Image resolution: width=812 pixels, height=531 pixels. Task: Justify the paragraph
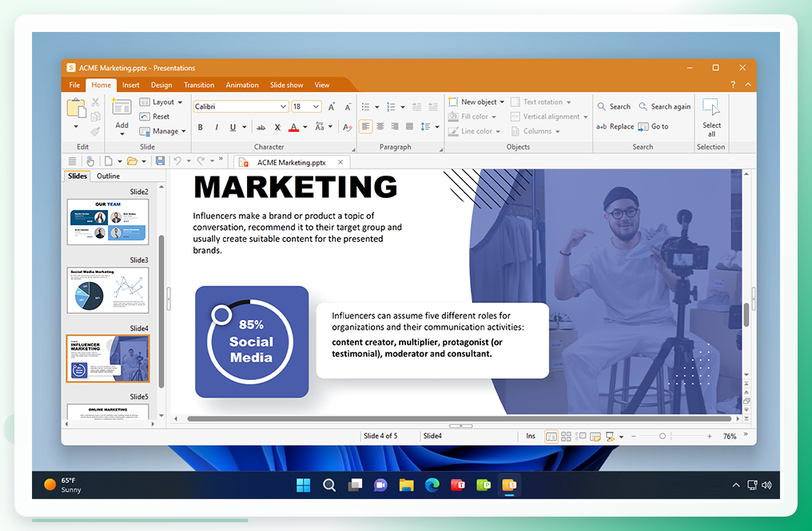pyautogui.click(x=409, y=126)
